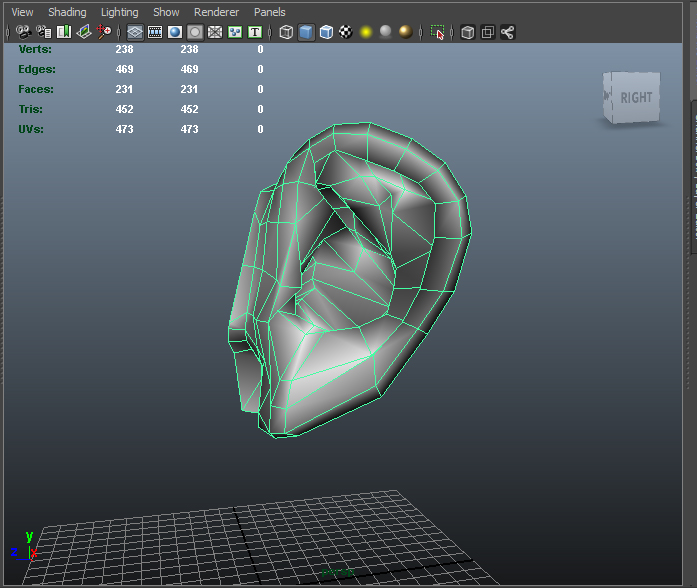This screenshot has width=697, height=588.
Task: Open the Panels menu
Action: (269, 12)
